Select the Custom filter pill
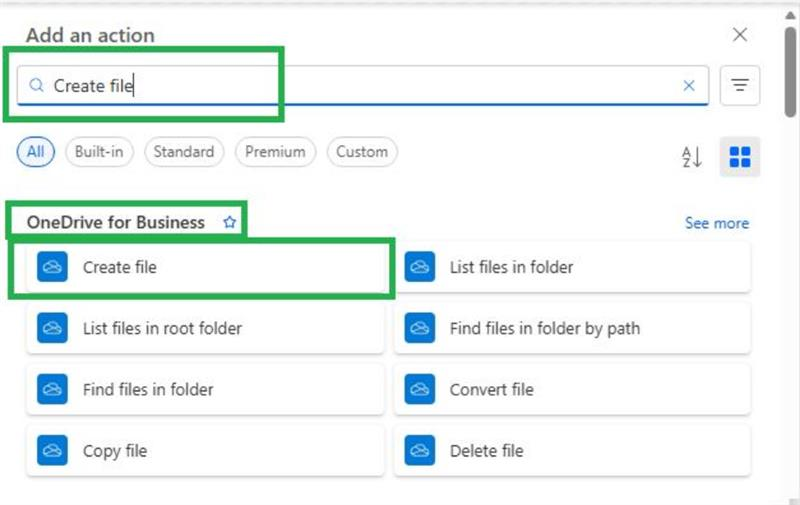 [x=362, y=152]
